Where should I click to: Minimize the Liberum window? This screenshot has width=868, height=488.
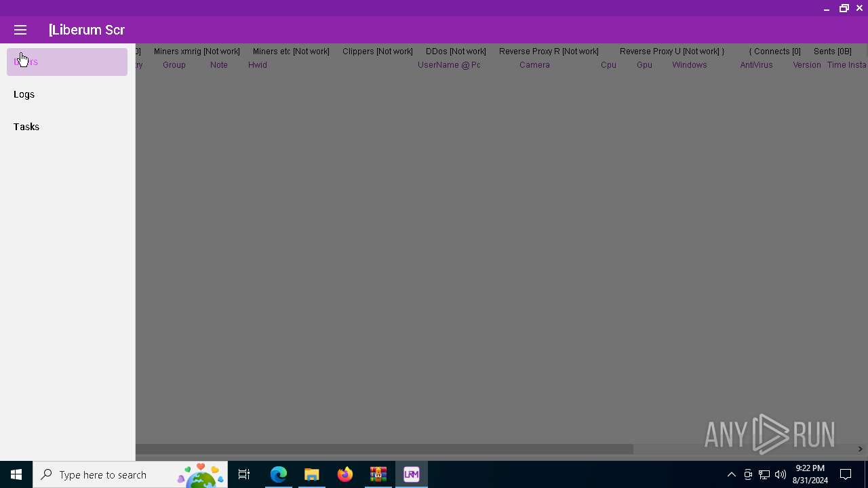point(827,8)
